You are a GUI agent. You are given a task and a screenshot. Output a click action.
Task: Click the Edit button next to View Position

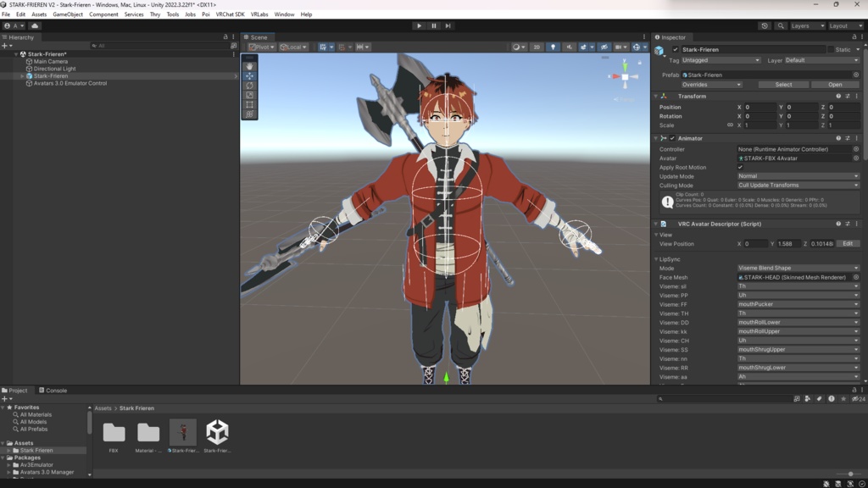[847, 243]
